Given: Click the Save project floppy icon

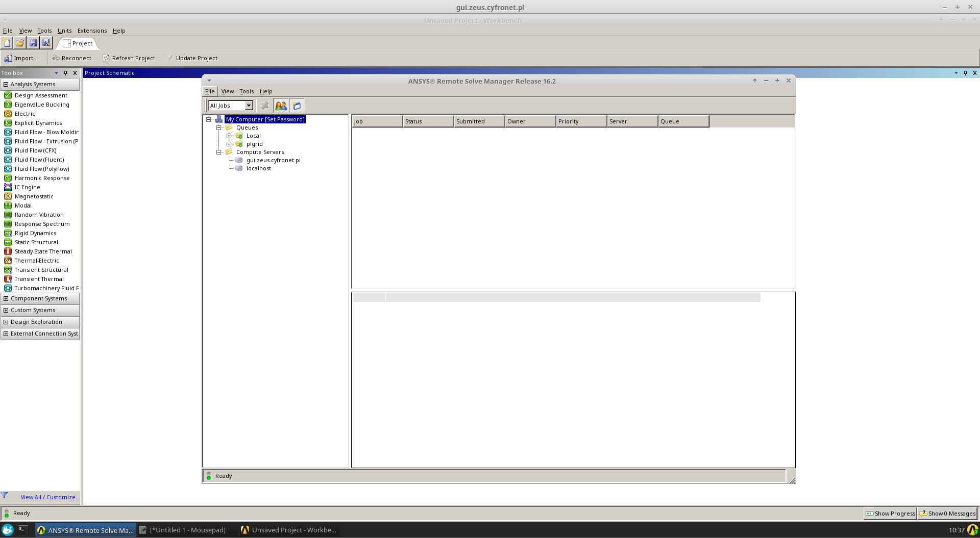Looking at the screenshot, I should 33,43.
